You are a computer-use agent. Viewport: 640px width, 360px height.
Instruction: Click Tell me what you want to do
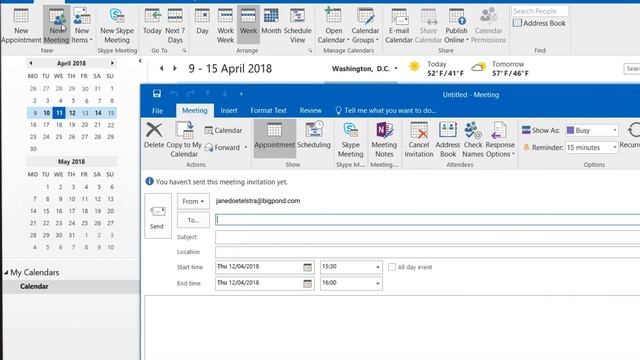click(386, 111)
